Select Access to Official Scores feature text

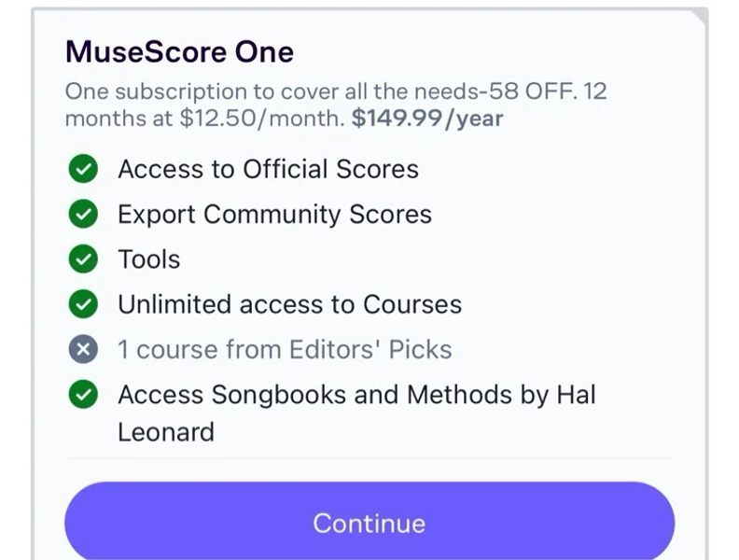coord(268,169)
